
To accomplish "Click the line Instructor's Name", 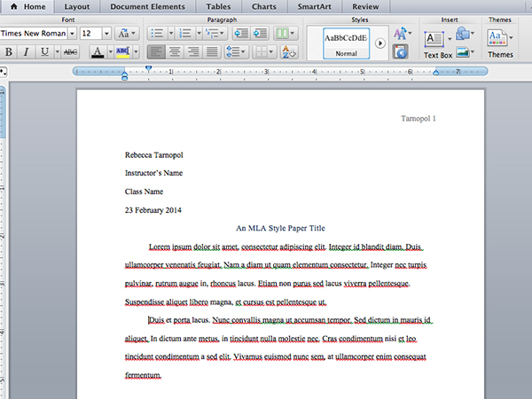I will pyautogui.click(x=153, y=173).
